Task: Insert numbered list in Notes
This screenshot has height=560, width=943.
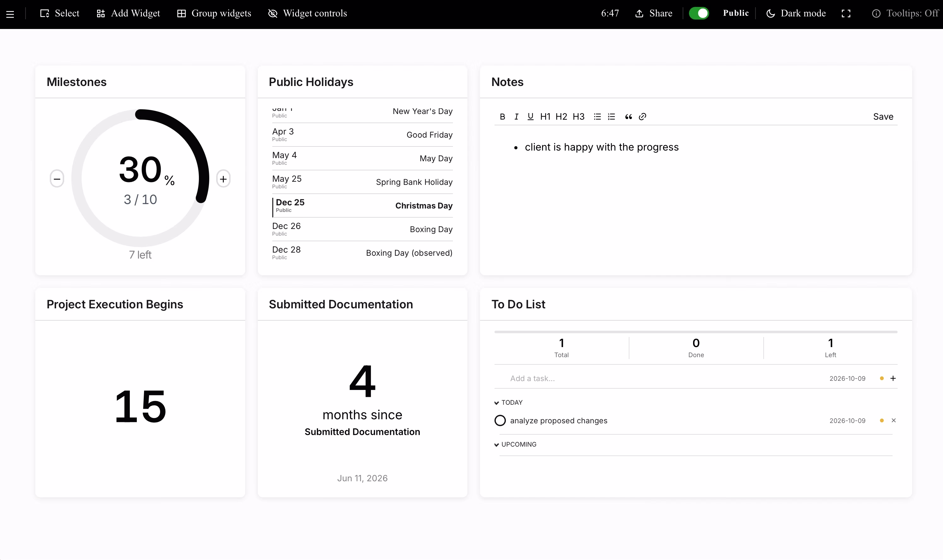Action: pos(611,117)
